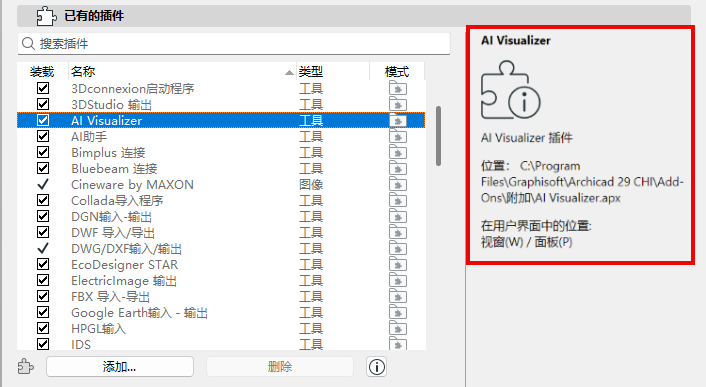
Task: Toggle the DWF 导入/导出 checkbox
Action: (43, 233)
